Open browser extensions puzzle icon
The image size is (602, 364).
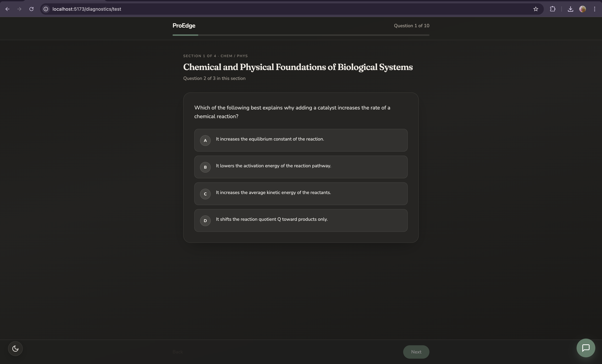[552, 9]
